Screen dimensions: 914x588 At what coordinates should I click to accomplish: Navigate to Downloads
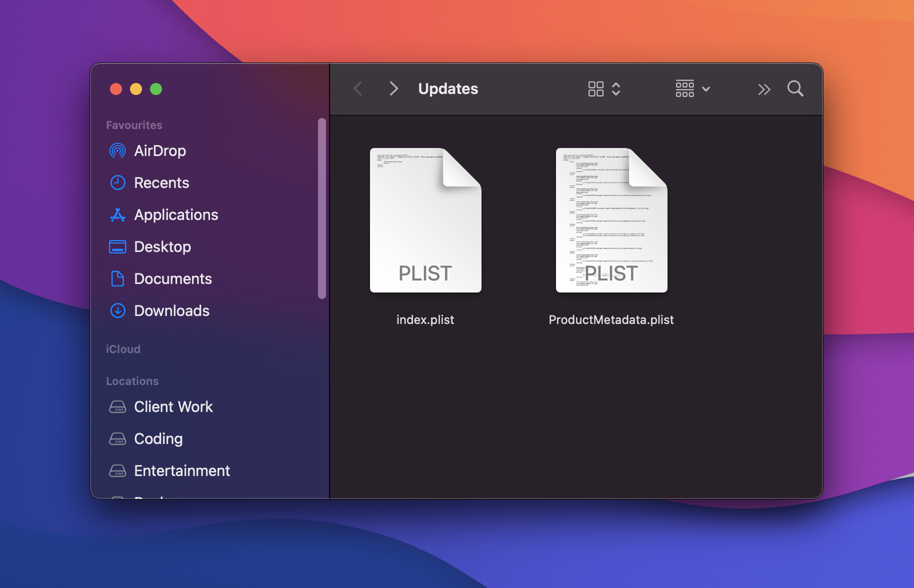coord(171,310)
